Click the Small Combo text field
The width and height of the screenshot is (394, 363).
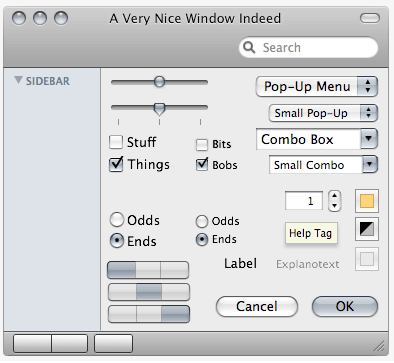pos(316,165)
